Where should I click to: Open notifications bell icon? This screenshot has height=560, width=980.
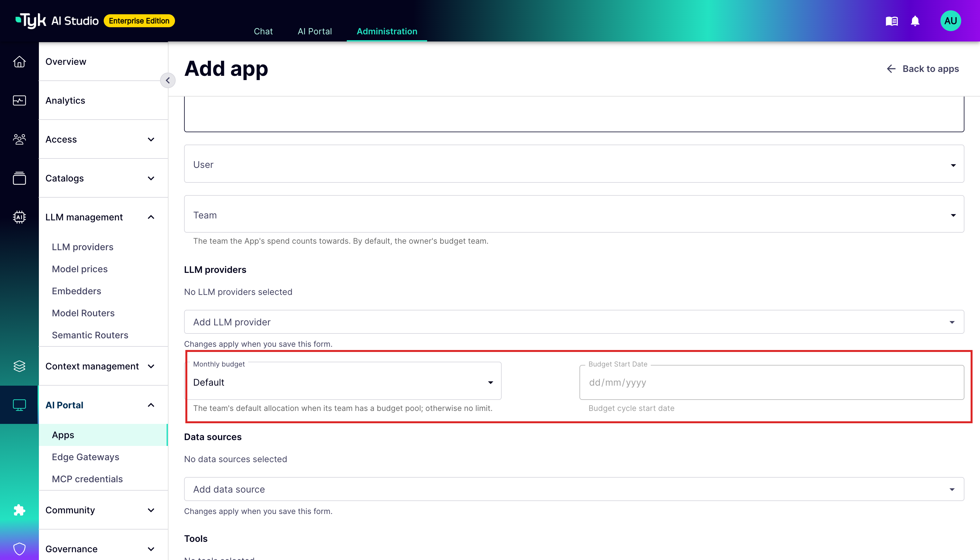(915, 21)
